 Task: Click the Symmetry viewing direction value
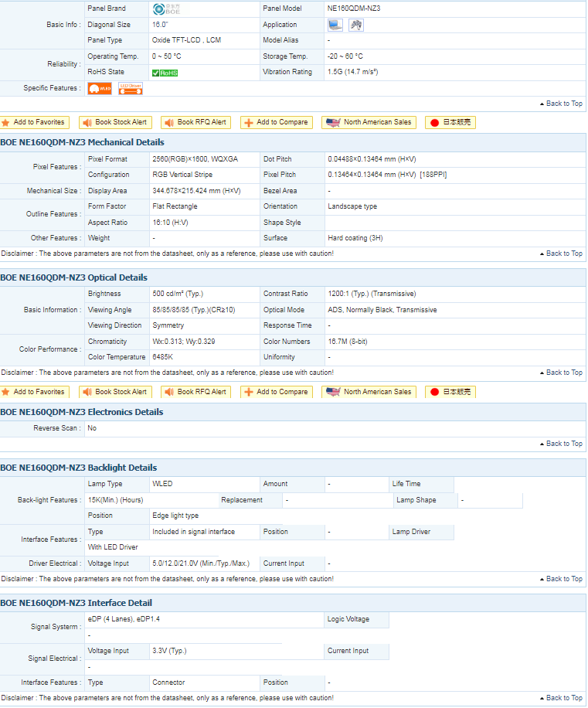pyautogui.click(x=168, y=325)
